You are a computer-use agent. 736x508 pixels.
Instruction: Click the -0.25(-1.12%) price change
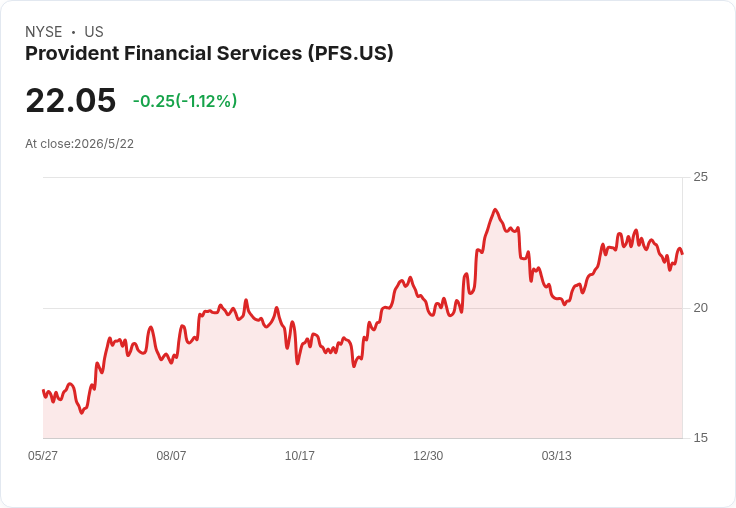(185, 101)
